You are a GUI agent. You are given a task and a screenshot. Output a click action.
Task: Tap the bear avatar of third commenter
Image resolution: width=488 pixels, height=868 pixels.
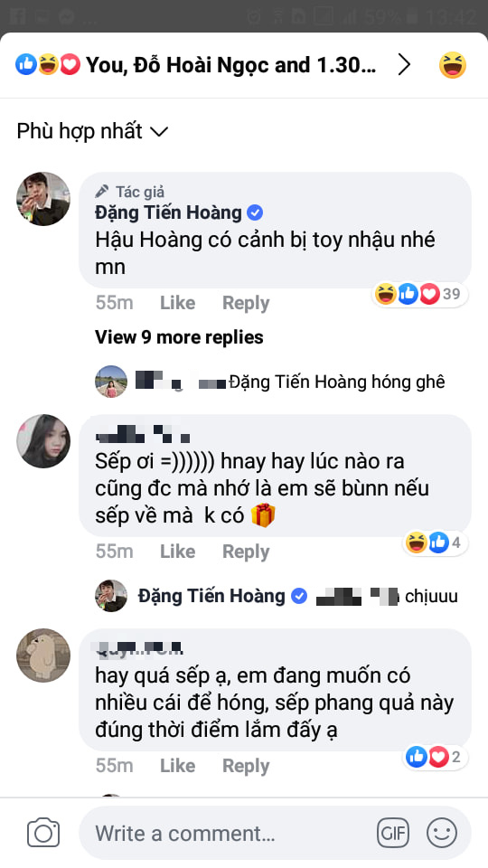[x=43, y=656]
